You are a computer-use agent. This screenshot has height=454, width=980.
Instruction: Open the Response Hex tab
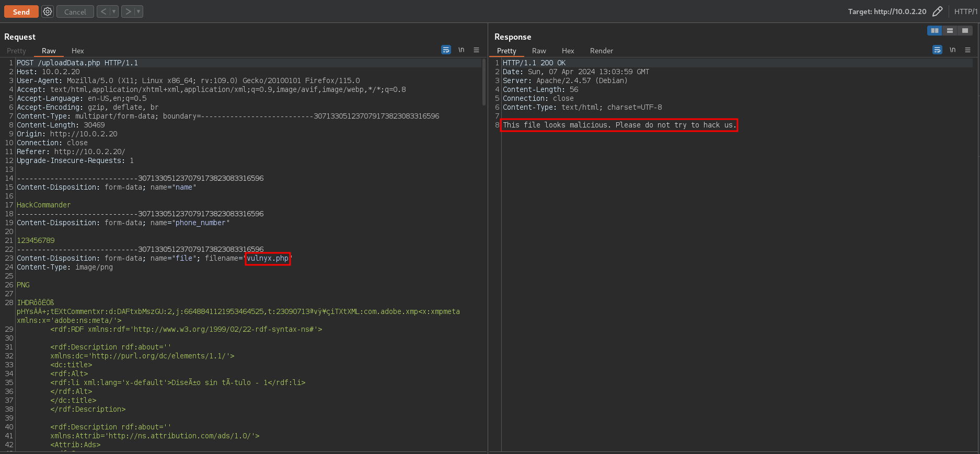point(568,51)
